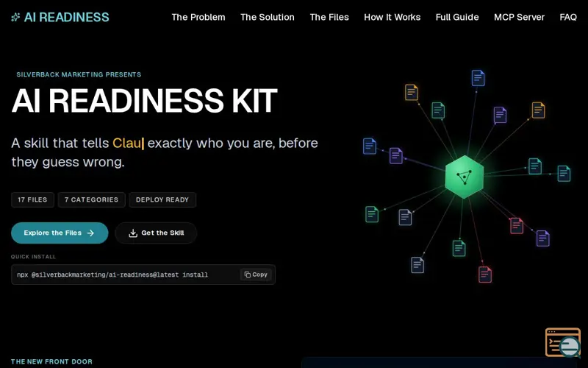The width and height of the screenshot is (588, 368).
Task: Click the DEPLOY READY badge
Action: (x=162, y=199)
